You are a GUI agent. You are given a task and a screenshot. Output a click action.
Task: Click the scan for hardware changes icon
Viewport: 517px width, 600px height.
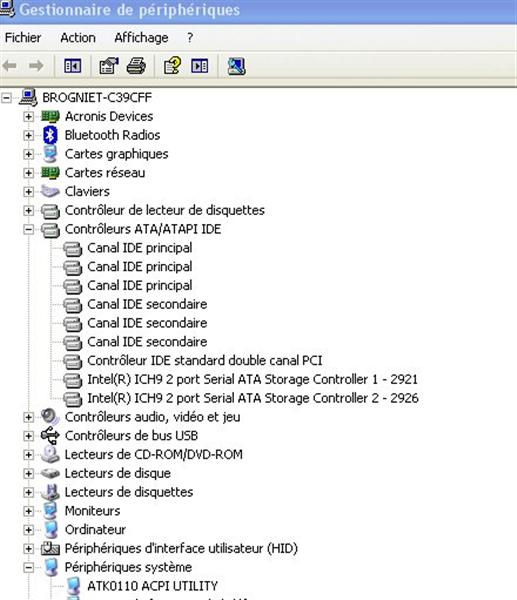pyautogui.click(x=236, y=66)
